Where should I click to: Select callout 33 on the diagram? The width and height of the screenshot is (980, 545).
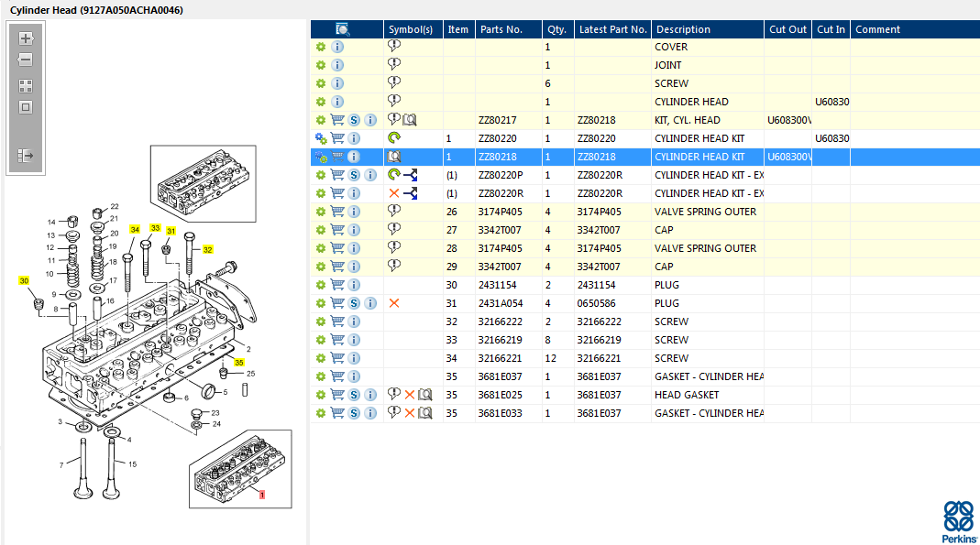click(x=155, y=228)
